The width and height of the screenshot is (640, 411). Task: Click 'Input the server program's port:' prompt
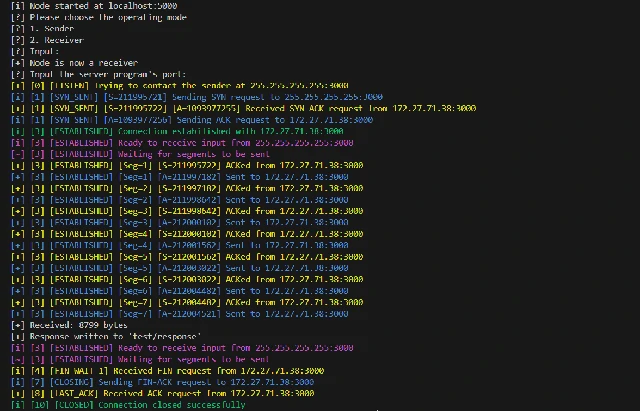(x=98, y=74)
